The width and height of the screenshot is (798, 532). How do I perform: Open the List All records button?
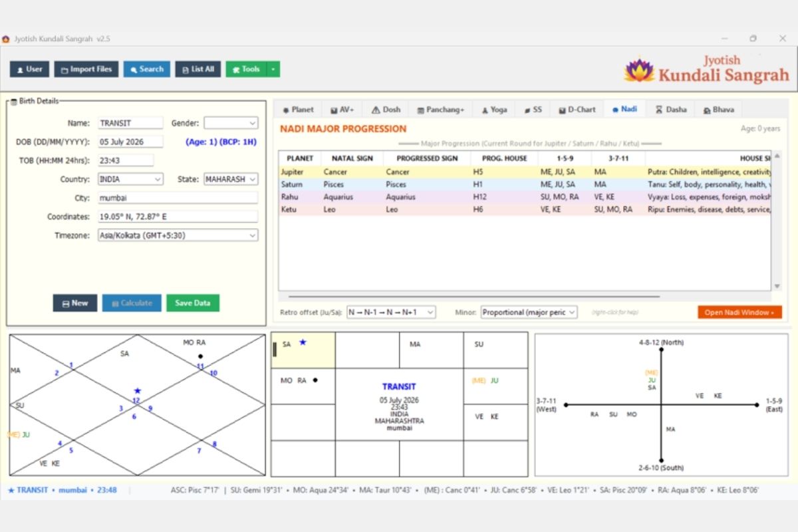coord(198,69)
